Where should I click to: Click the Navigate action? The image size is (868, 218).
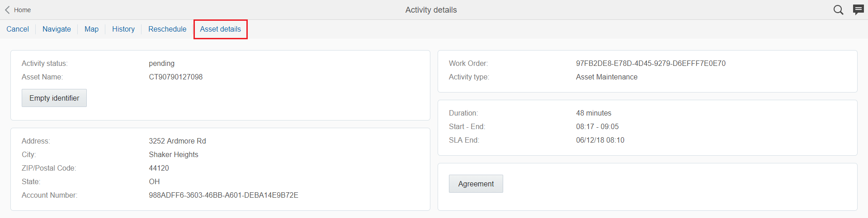(57, 29)
